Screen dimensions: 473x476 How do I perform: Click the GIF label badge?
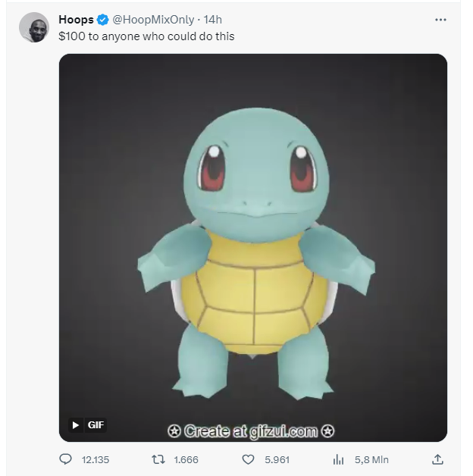point(96,425)
